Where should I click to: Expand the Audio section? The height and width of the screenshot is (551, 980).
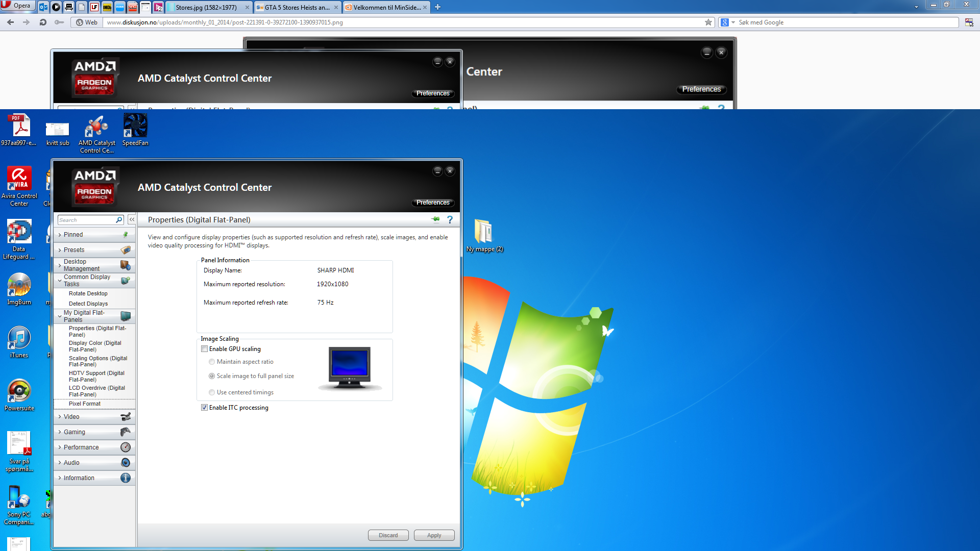click(x=94, y=463)
